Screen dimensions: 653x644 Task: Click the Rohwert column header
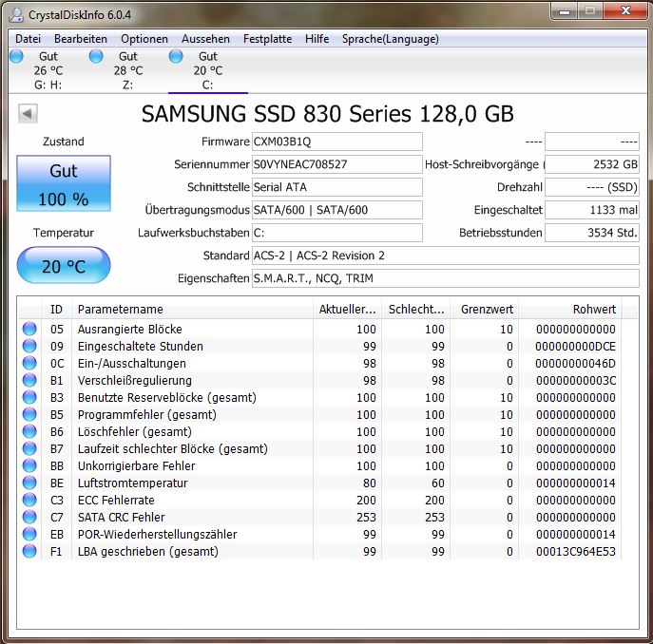pos(570,310)
